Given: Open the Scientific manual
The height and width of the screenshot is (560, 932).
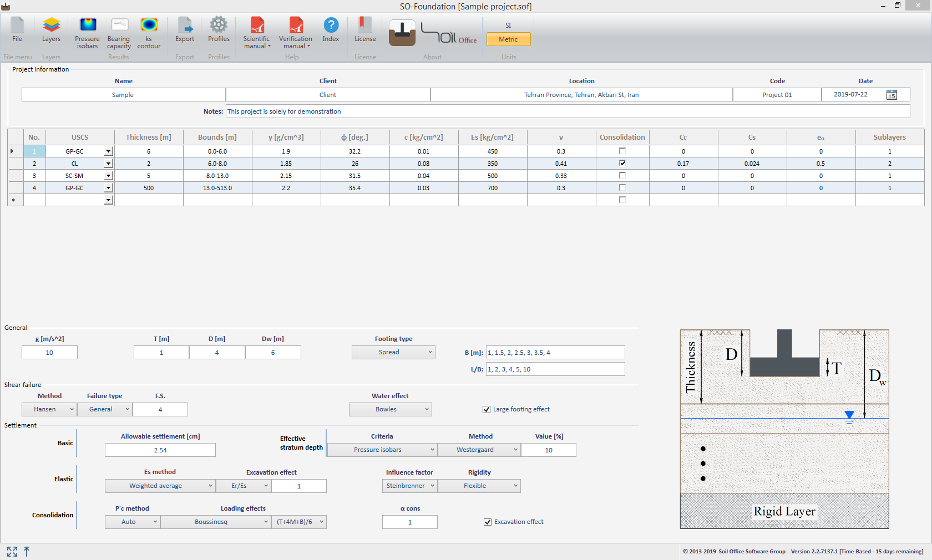Looking at the screenshot, I should (x=256, y=33).
